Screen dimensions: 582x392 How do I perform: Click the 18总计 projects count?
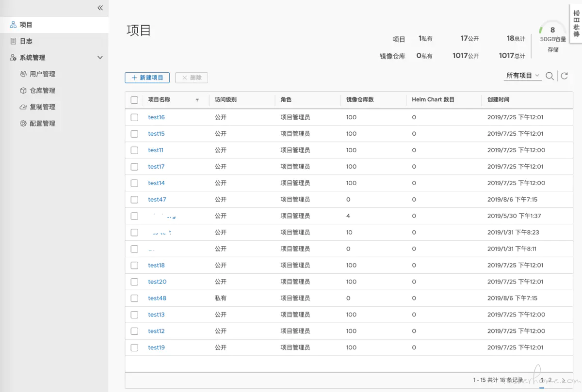516,38
